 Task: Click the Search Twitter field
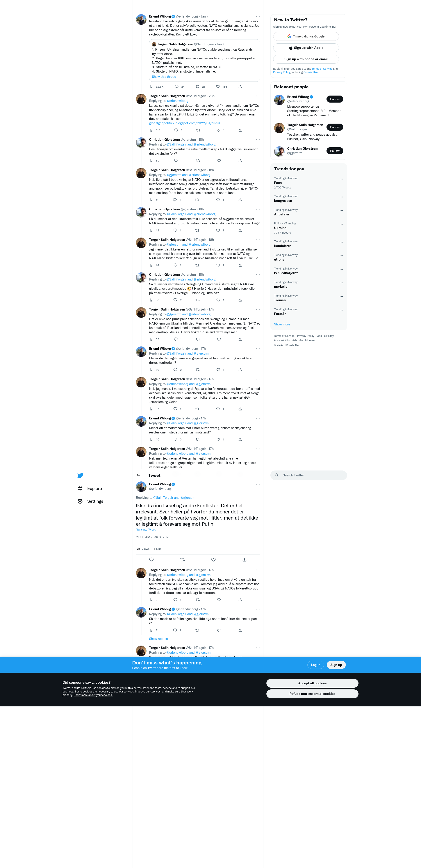pos(309,476)
